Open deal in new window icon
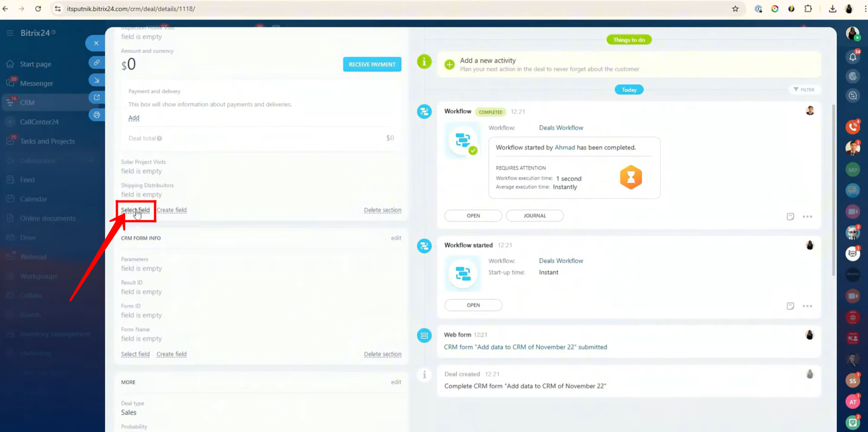Viewport: 868px width, 432px height. coord(96,97)
